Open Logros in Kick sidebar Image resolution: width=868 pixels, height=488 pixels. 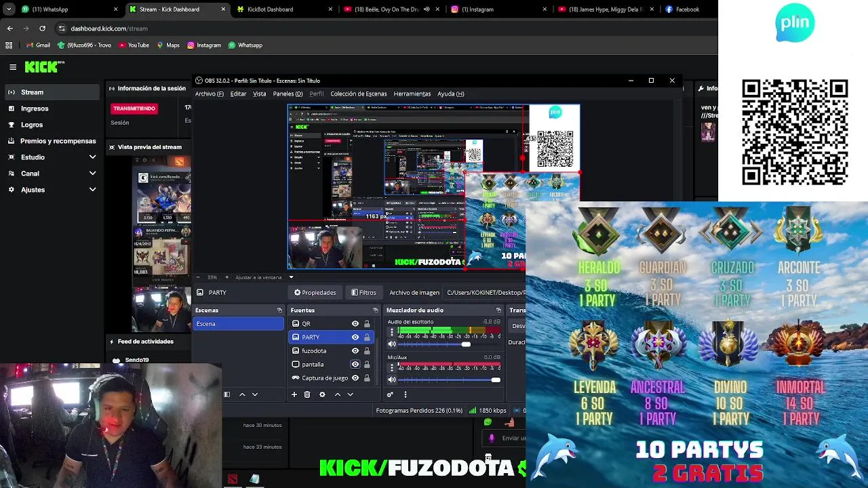coord(51,125)
